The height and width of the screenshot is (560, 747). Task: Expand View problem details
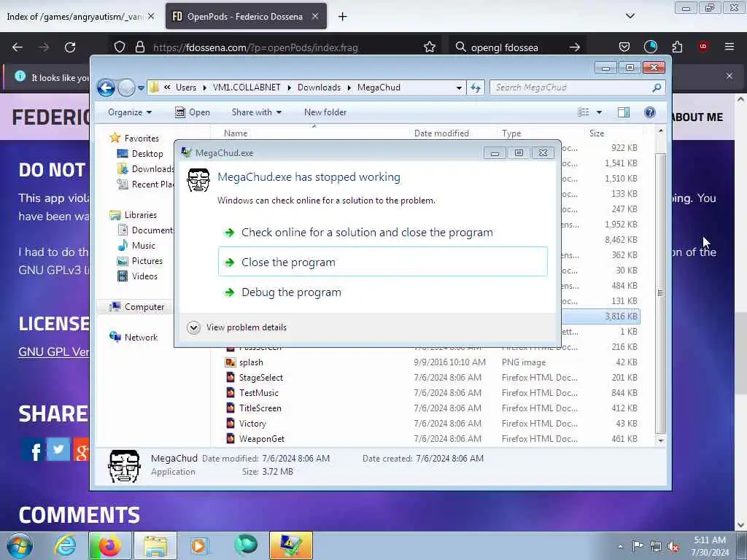coord(237,327)
